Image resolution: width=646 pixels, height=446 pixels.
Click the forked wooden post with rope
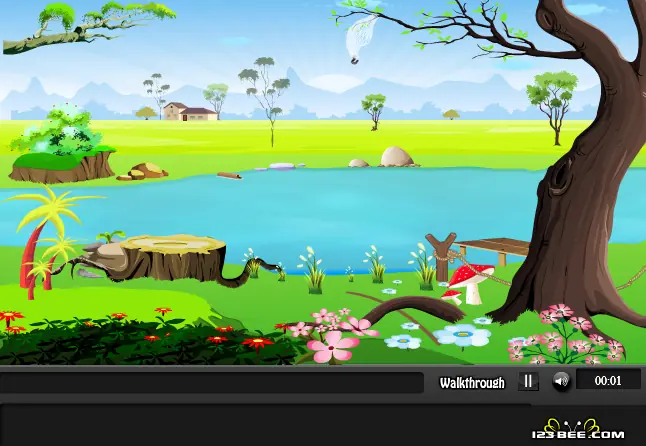(441, 257)
